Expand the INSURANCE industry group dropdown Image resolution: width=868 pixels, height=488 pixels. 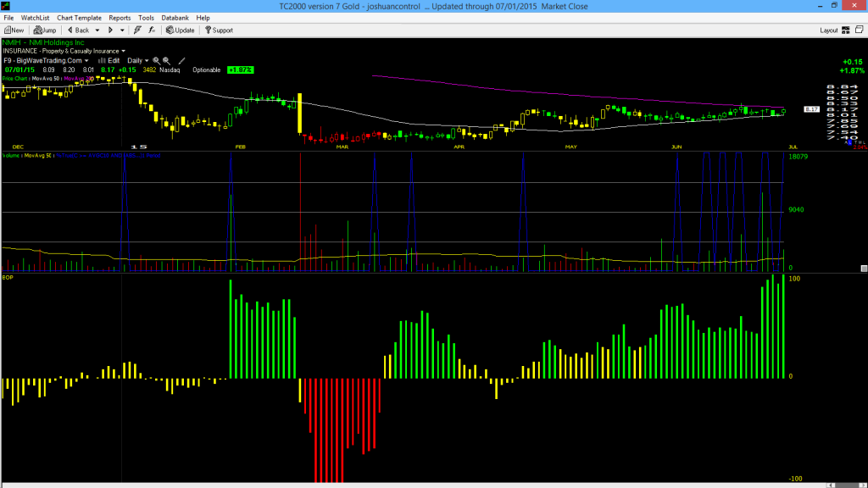coord(123,51)
